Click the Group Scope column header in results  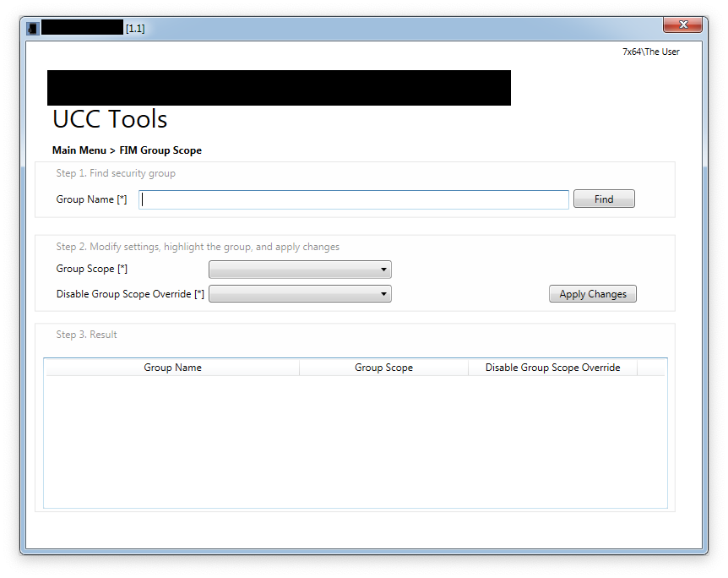pos(383,368)
